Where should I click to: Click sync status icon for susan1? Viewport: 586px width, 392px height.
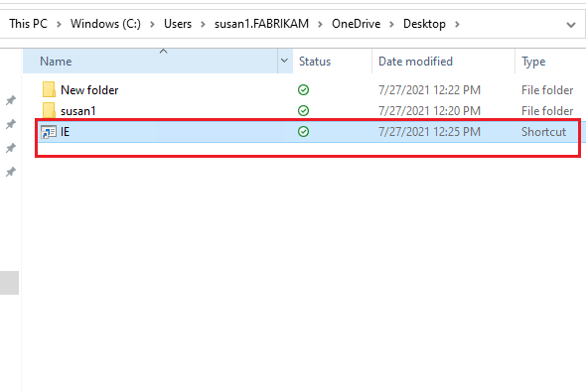(x=304, y=111)
